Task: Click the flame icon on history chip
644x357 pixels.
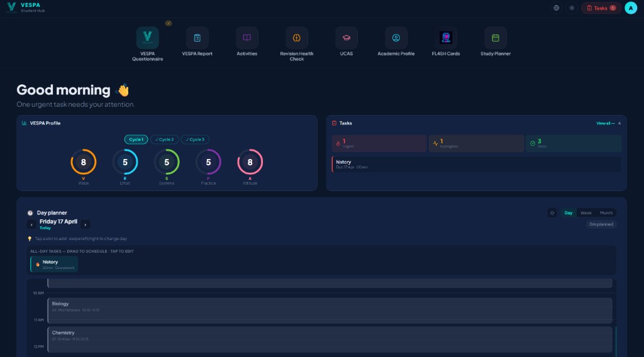Action: pyautogui.click(x=38, y=265)
